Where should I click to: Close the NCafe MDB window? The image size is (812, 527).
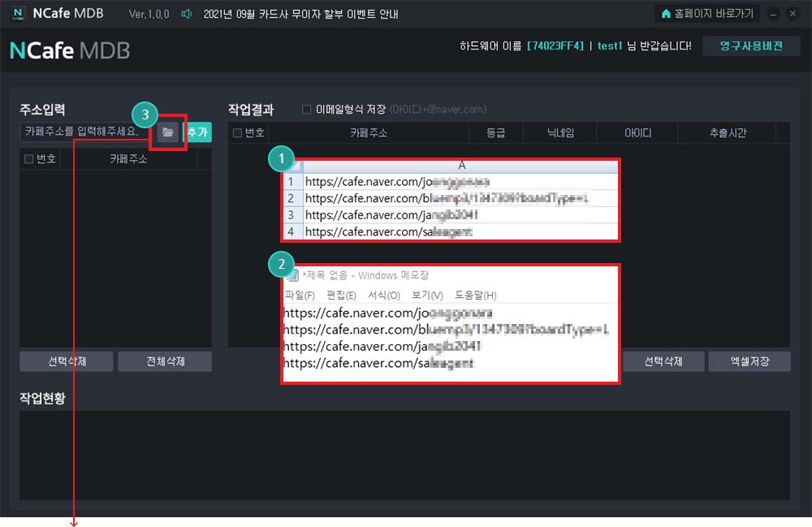click(792, 14)
